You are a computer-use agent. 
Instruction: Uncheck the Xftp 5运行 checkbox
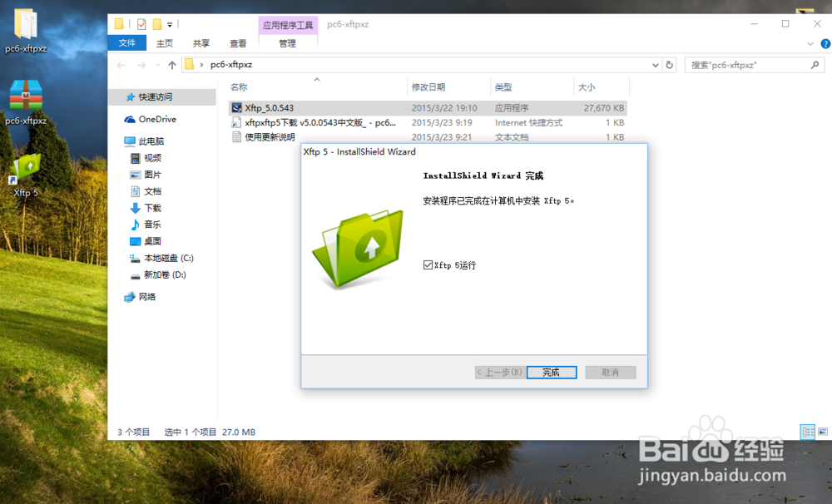click(428, 264)
